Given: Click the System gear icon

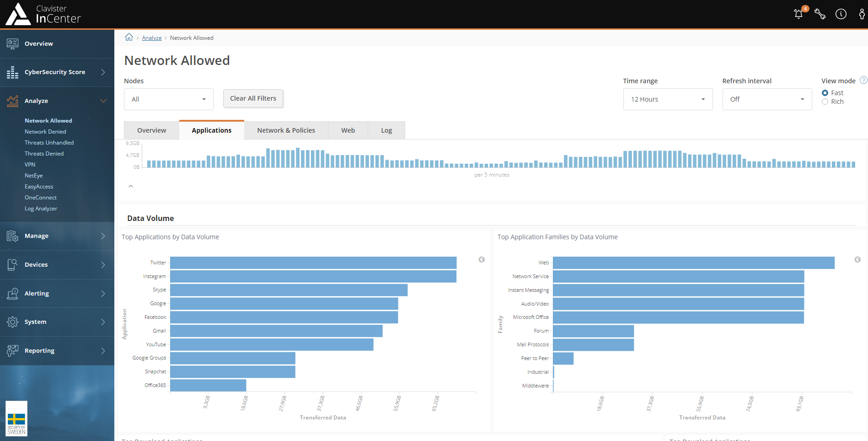Looking at the screenshot, I should [13, 322].
